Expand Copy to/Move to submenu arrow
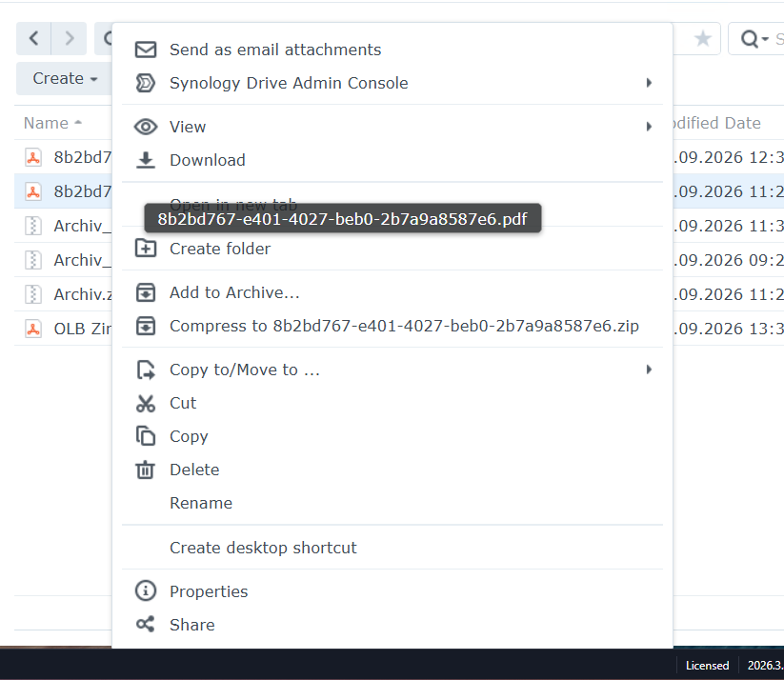This screenshot has height=680, width=784. tap(649, 370)
